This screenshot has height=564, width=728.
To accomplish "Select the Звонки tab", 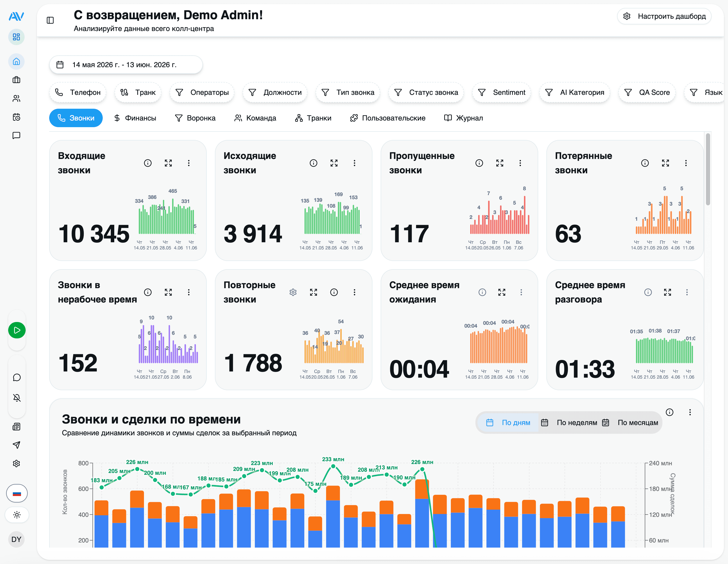I will 76,118.
